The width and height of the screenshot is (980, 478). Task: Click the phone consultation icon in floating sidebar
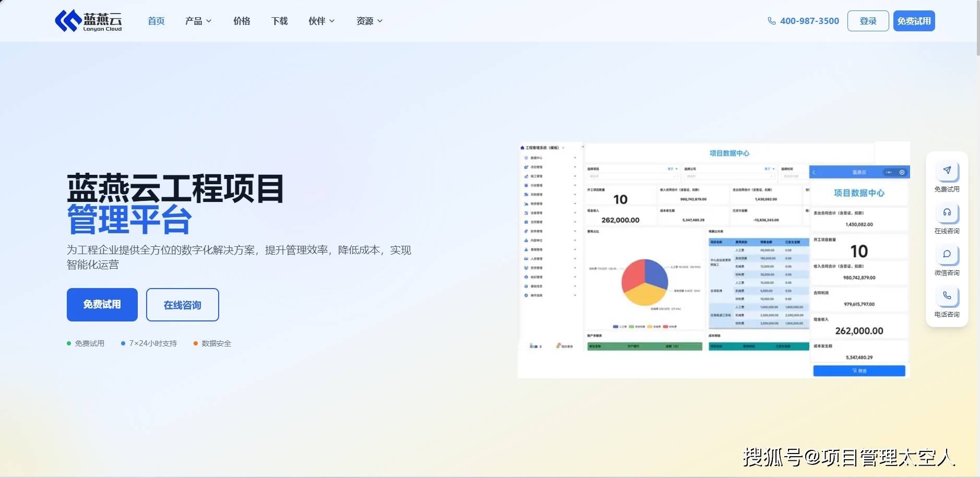click(x=947, y=295)
